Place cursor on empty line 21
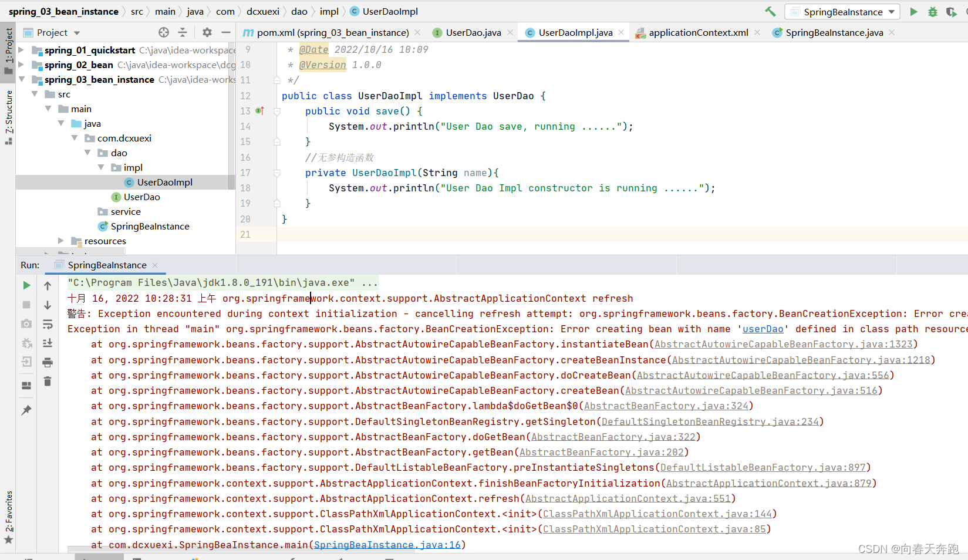This screenshot has height=560, width=968. [x=622, y=234]
